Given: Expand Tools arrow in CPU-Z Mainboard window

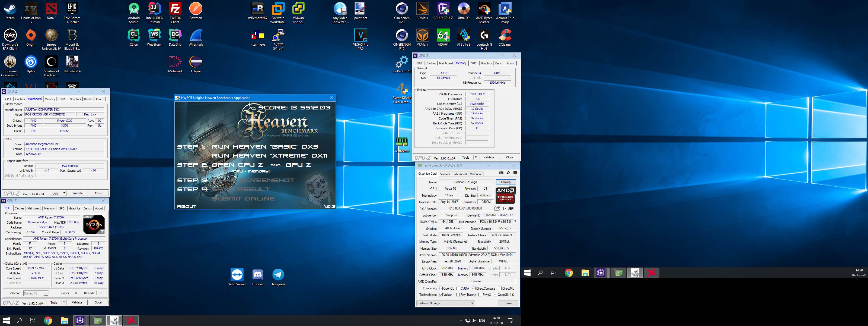Looking at the screenshot, I should click(x=64, y=193).
